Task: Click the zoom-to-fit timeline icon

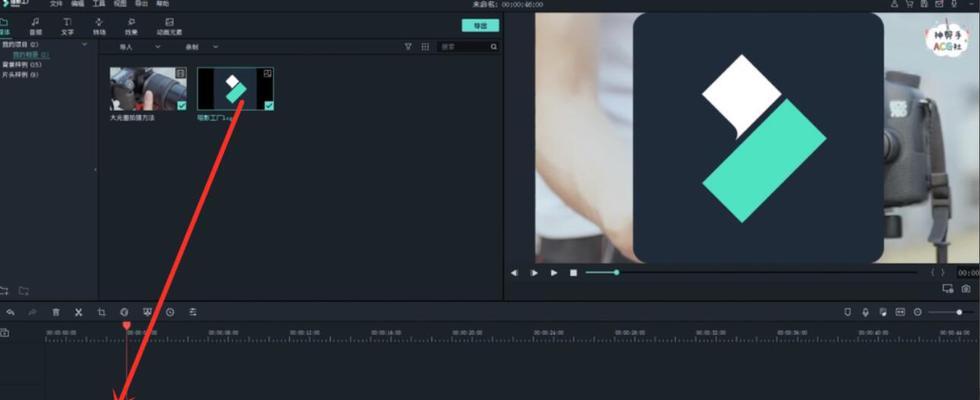Action: click(900, 312)
